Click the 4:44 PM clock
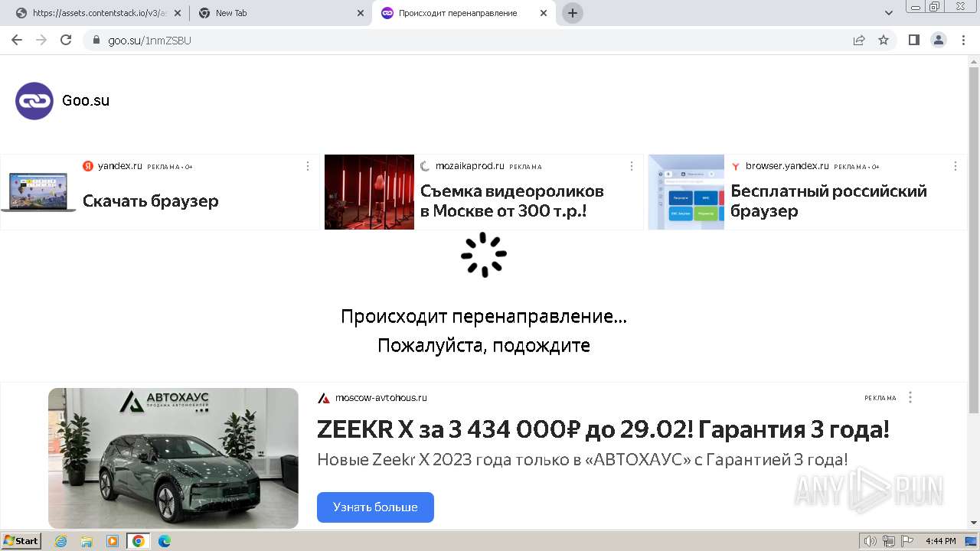980x551 pixels. 940,541
